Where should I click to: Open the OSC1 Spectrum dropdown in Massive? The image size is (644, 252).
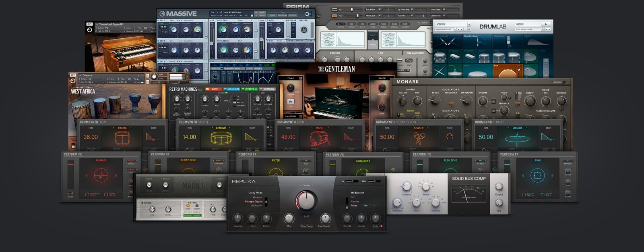[188, 21]
